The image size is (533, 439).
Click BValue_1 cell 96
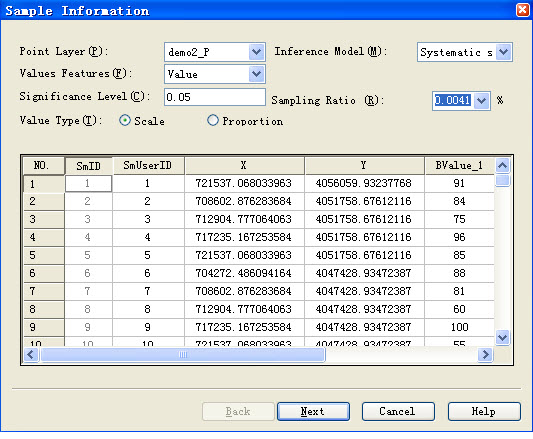(x=460, y=237)
